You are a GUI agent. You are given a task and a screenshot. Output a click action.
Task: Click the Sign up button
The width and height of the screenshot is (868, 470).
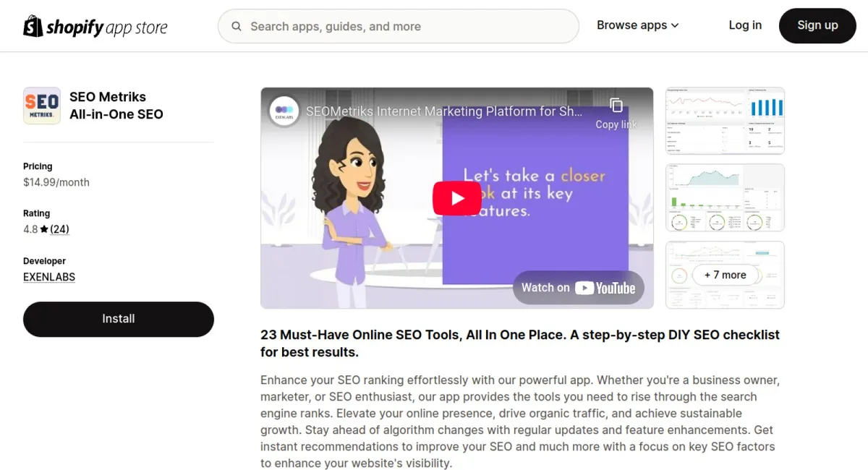817,25
